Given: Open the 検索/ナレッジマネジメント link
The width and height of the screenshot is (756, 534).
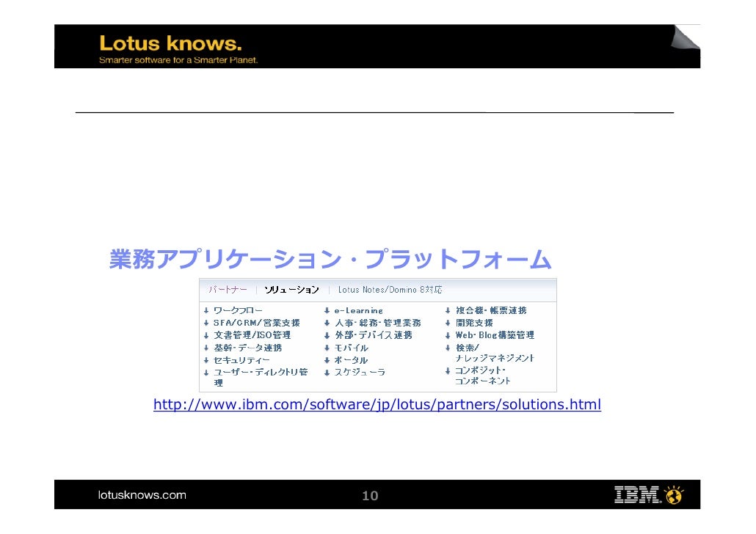Looking at the screenshot, I should (495, 353).
